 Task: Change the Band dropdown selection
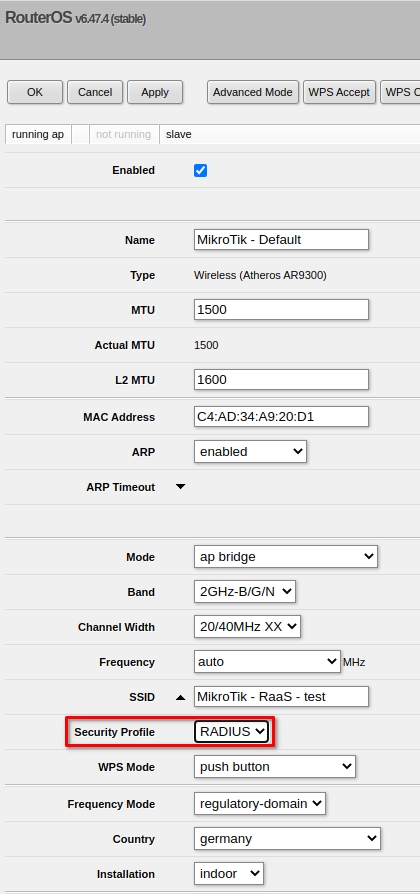pos(244,592)
